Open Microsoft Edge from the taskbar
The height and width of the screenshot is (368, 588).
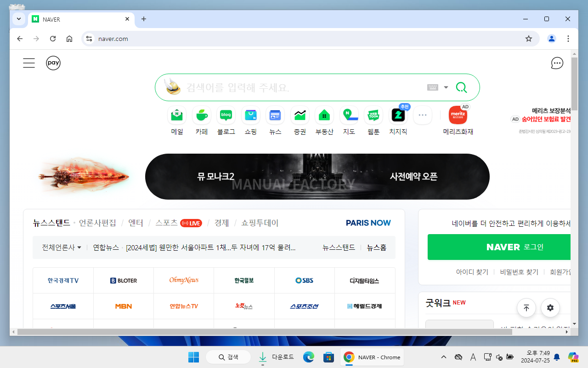click(x=308, y=357)
